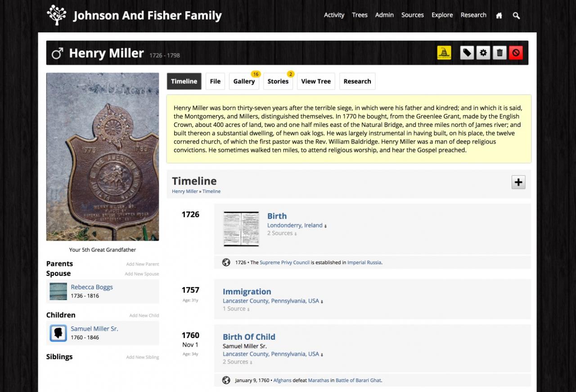Open the tag icon button

click(467, 53)
